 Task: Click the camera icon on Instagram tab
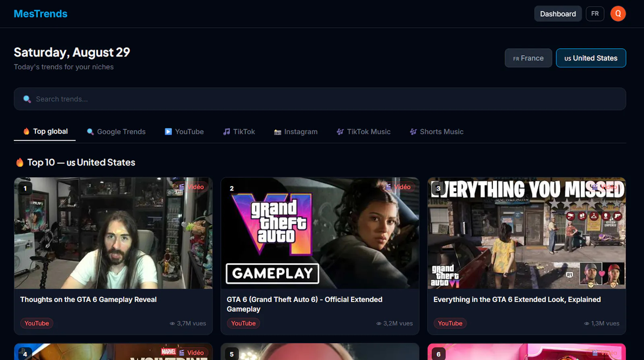[278, 132]
